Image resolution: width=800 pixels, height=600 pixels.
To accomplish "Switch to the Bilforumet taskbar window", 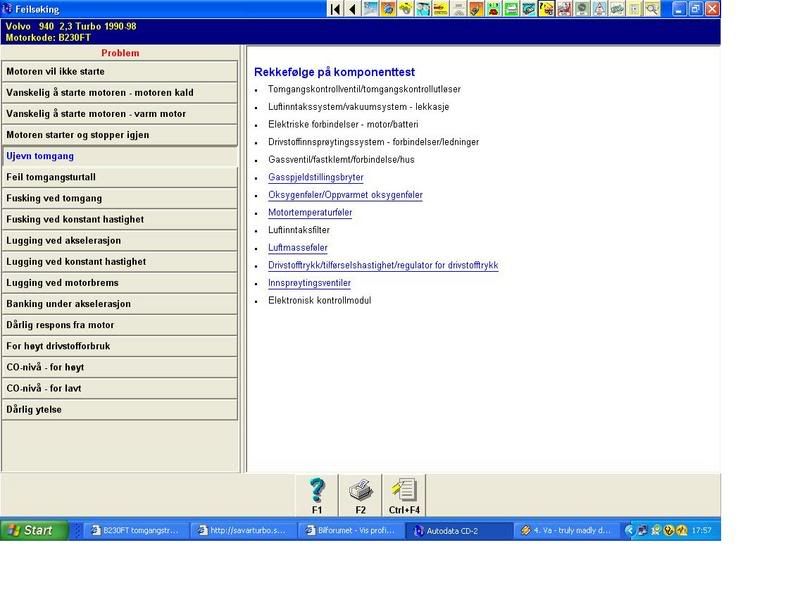I will [x=352, y=530].
